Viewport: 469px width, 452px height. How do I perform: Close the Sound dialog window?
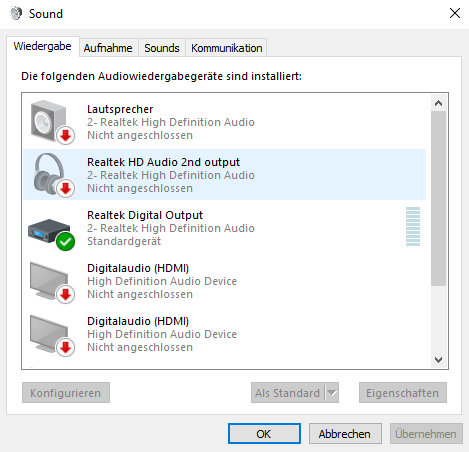coord(455,14)
